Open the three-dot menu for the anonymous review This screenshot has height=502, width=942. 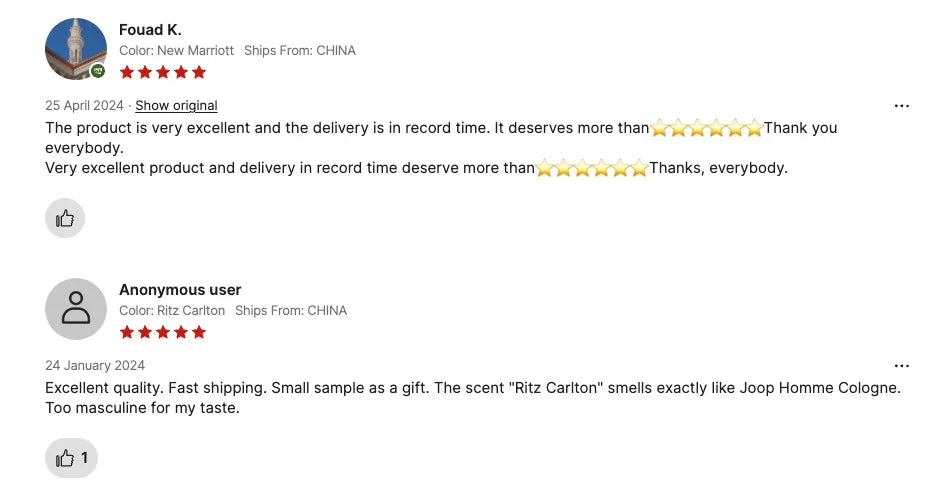[902, 366]
